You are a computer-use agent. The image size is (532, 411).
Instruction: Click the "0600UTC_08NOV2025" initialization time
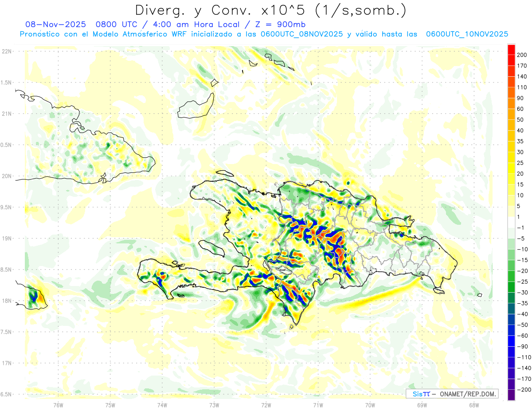click(x=301, y=34)
